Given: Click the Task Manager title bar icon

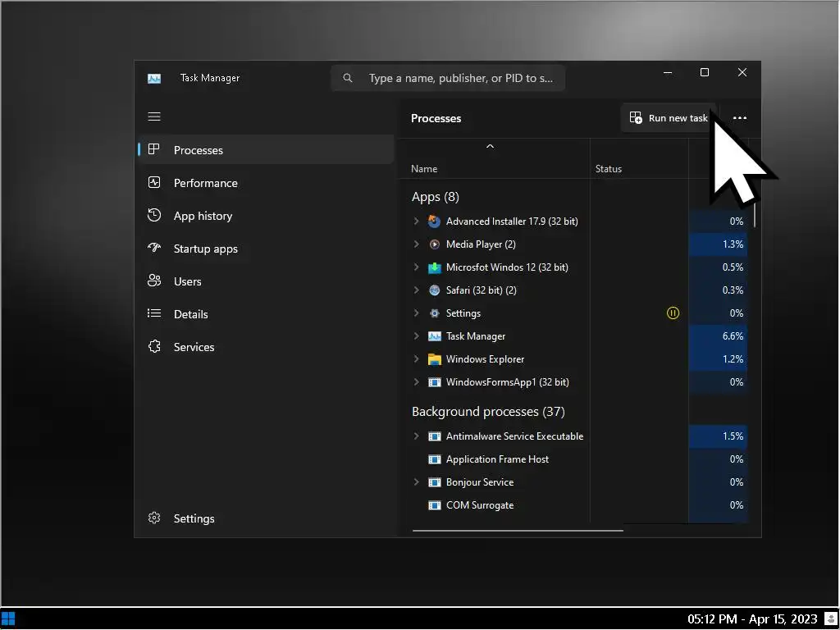Looking at the screenshot, I should click(x=154, y=79).
